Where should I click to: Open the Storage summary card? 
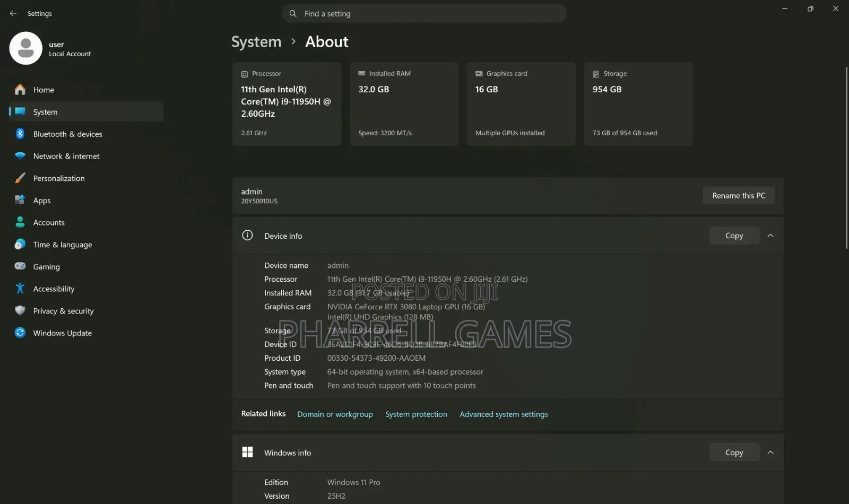(638, 104)
